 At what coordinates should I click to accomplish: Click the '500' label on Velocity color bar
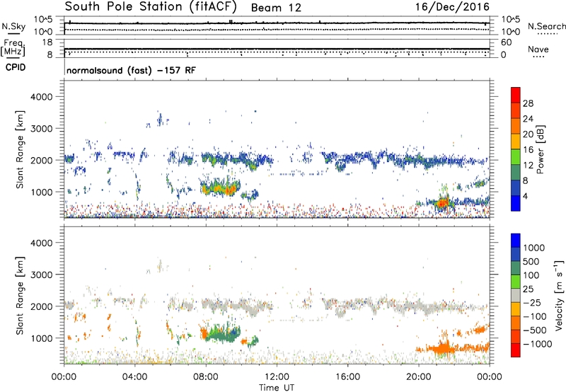(x=530, y=261)
